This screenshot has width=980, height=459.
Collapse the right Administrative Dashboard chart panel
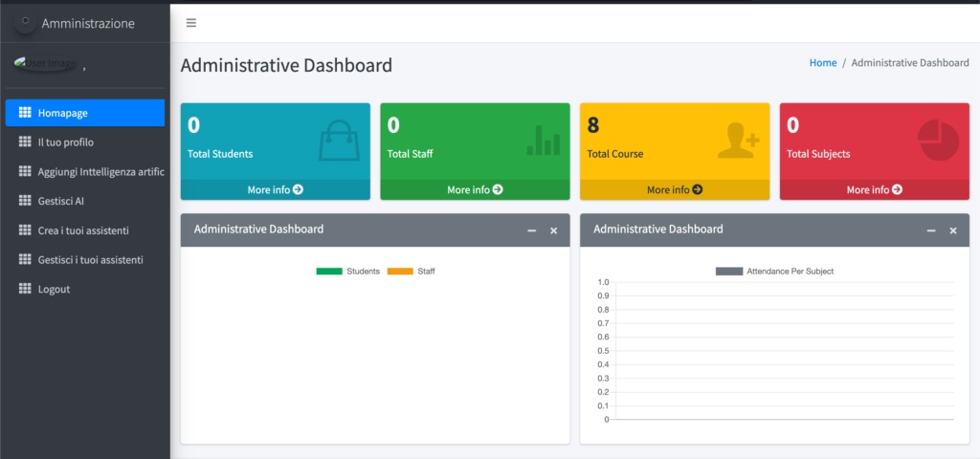point(931,231)
